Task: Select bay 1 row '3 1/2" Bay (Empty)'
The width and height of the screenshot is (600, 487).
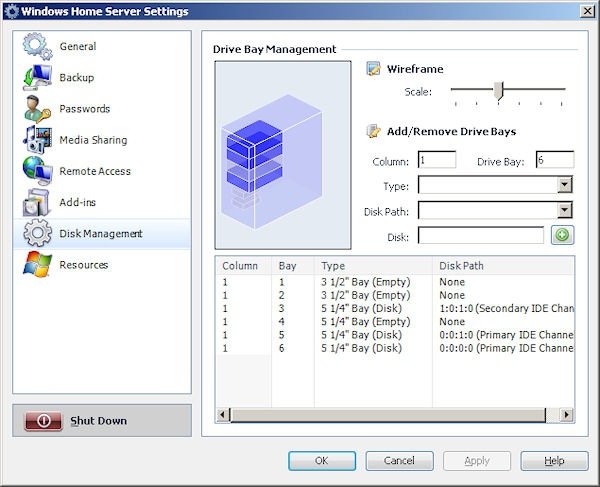Action: [395, 282]
